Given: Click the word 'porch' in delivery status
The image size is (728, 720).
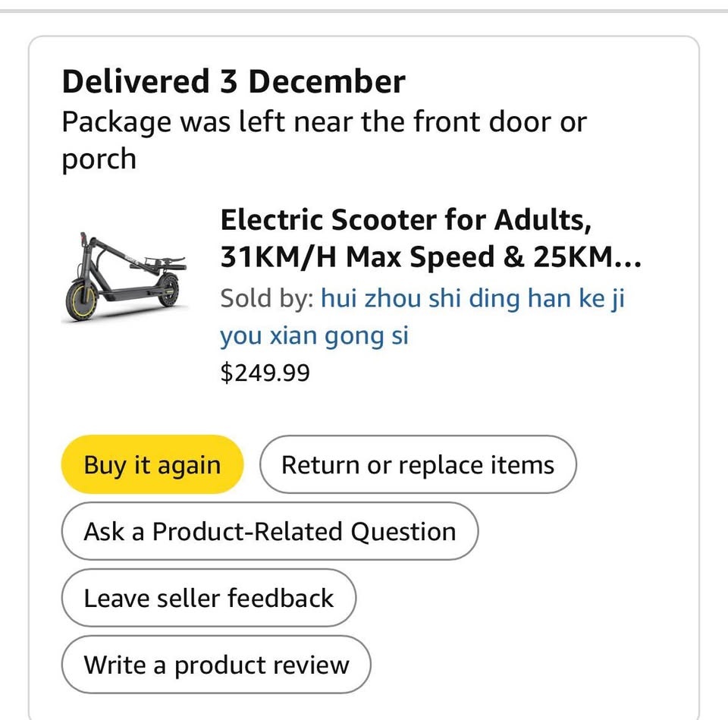Looking at the screenshot, I should point(99,159).
